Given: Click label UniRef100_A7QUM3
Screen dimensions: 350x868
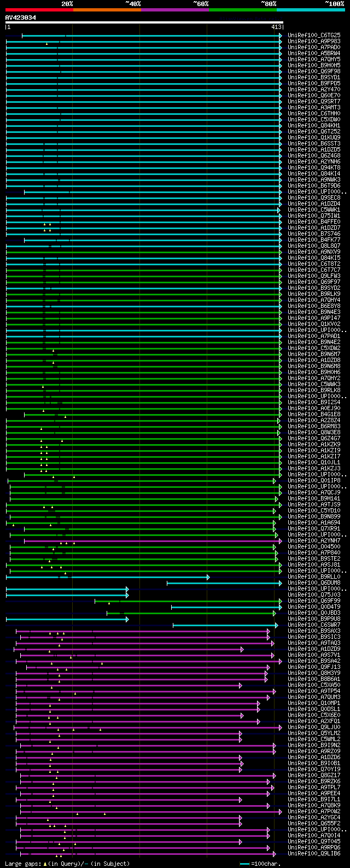Looking at the screenshot, I should [314, 697].
